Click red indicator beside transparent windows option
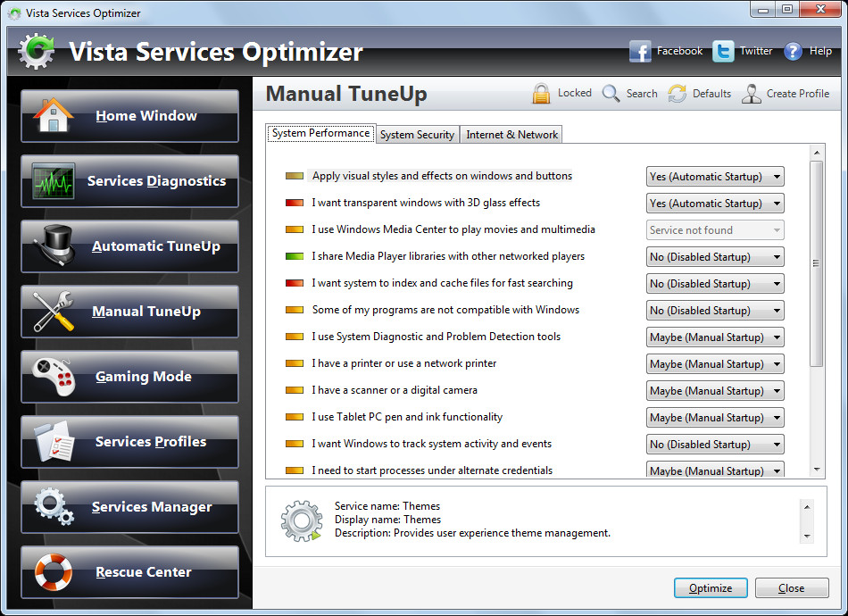 [x=295, y=203]
